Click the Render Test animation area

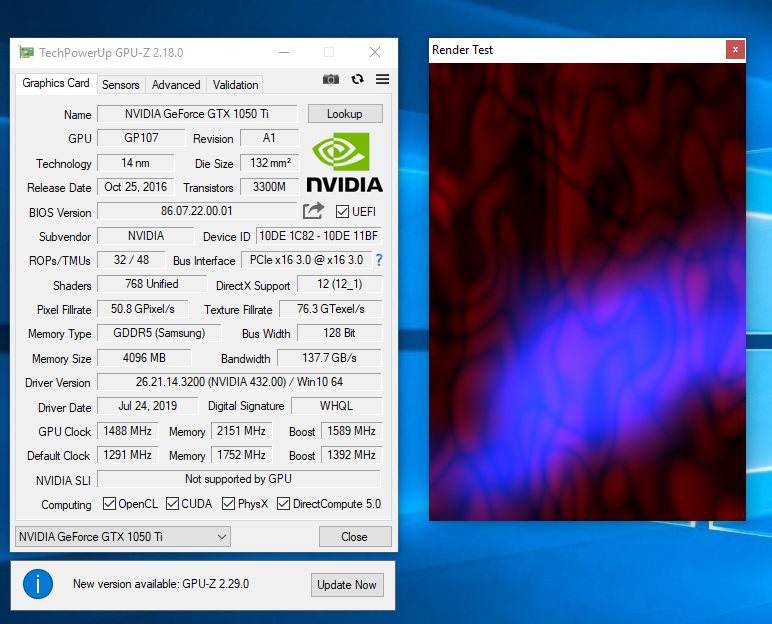(587, 292)
